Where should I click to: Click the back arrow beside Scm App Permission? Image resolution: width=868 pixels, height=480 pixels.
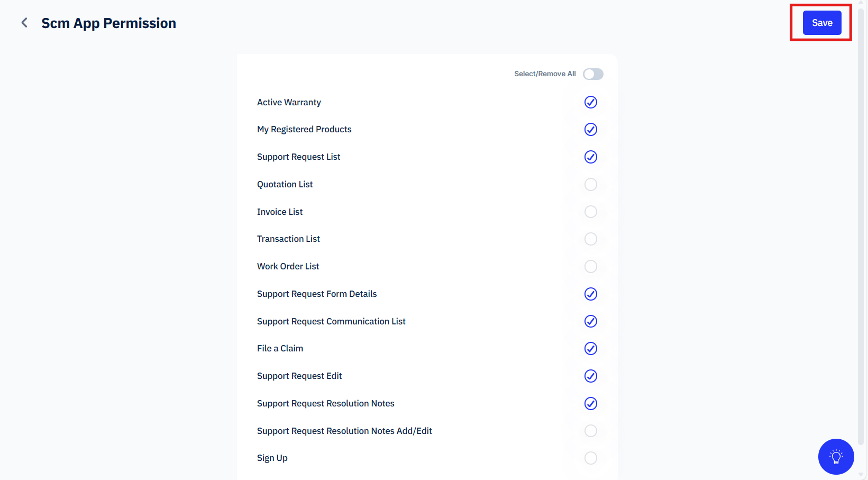pos(24,23)
